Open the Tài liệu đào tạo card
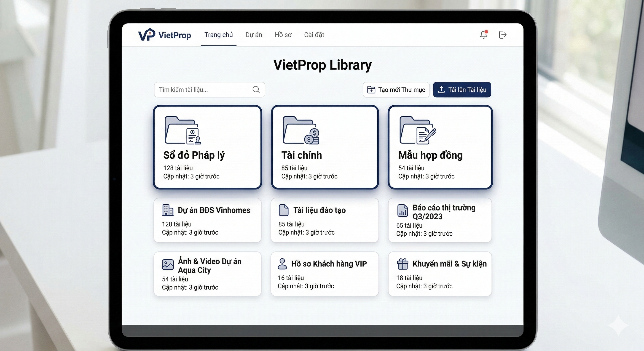The width and height of the screenshot is (644, 351). 325,220
